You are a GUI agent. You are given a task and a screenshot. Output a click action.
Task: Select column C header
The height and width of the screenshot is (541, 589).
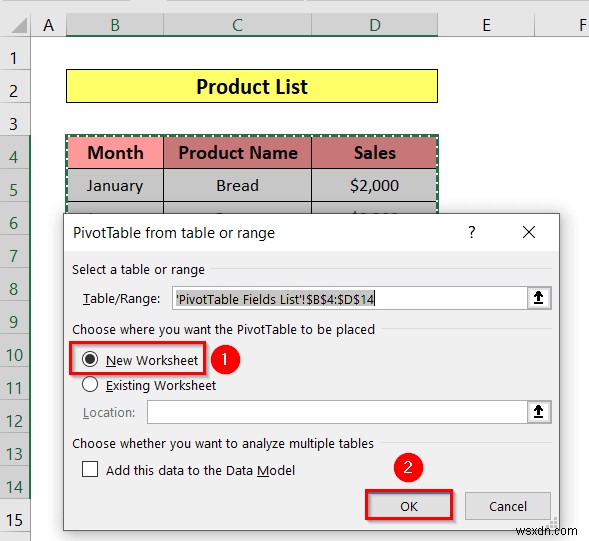click(x=237, y=25)
